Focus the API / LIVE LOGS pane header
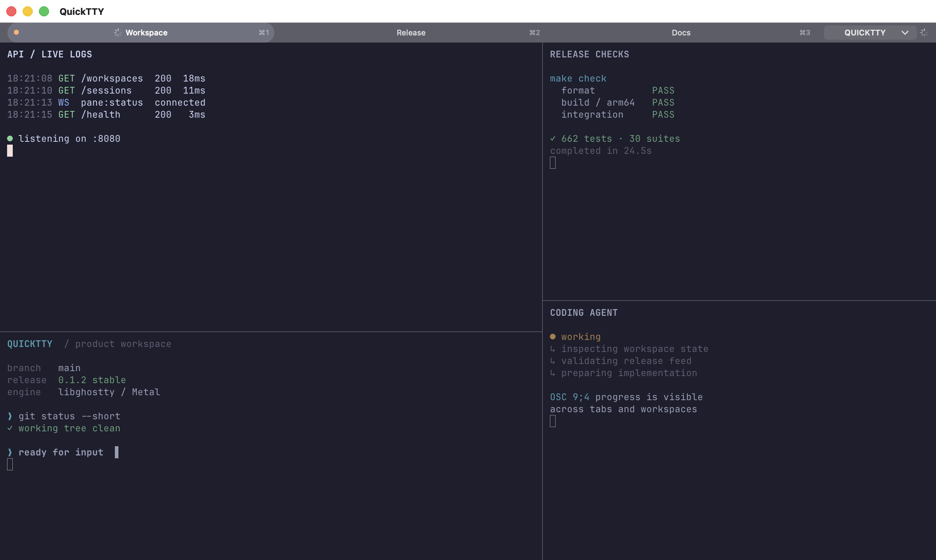The height and width of the screenshot is (560, 936). (49, 54)
